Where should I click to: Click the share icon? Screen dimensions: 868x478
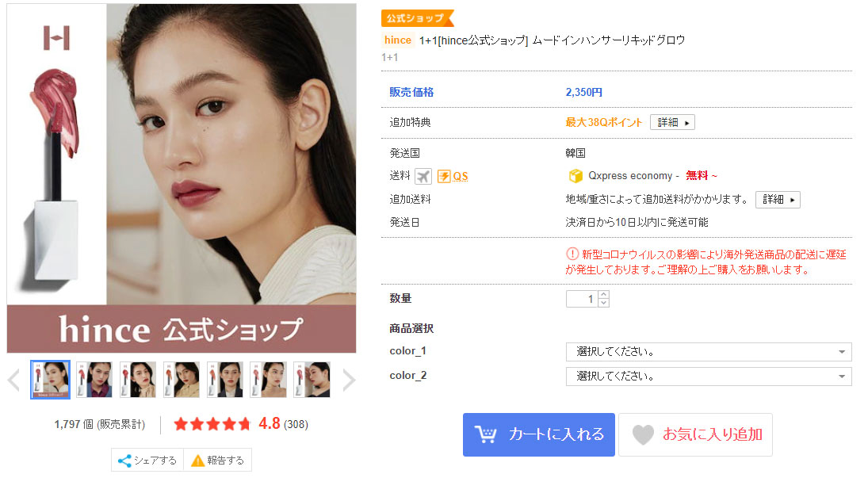pyautogui.click(x=124, y=461)
